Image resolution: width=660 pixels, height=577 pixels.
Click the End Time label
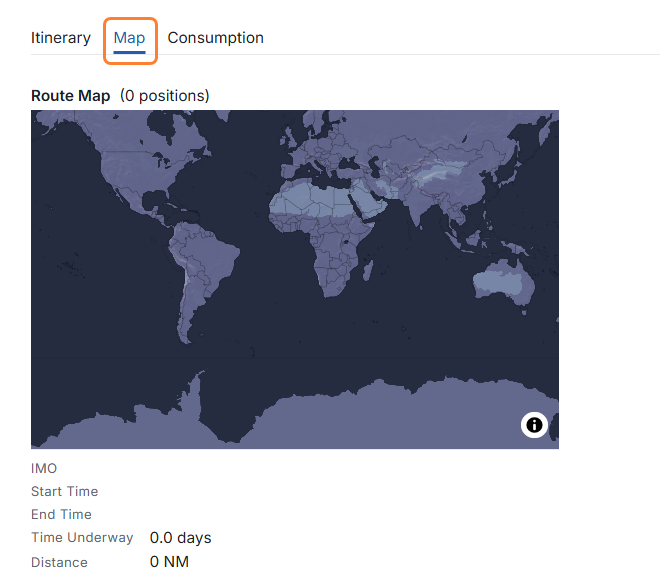(61, 514)
